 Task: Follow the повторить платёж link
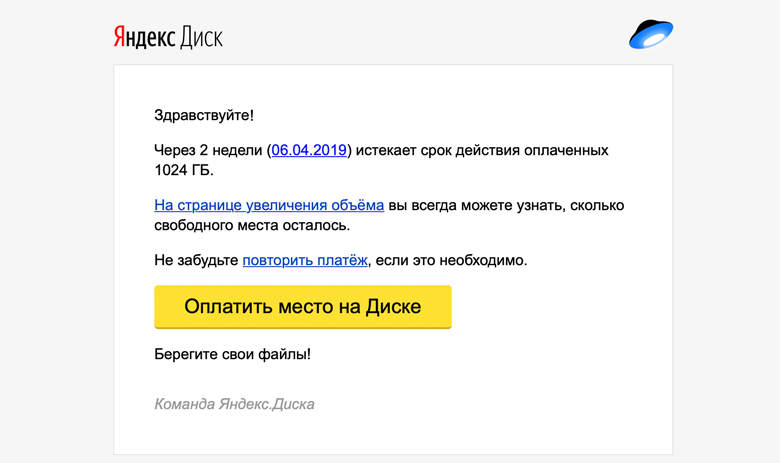pyautogui.click(x=305, y=260)
